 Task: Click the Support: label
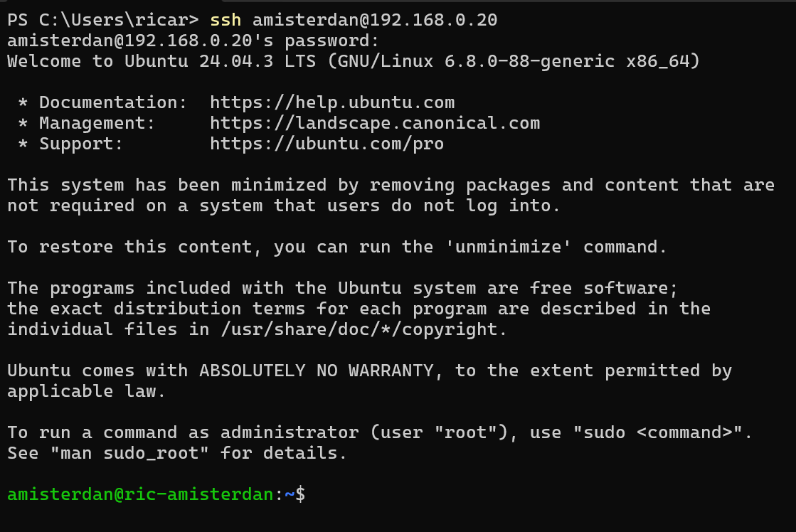pos(81,144)
